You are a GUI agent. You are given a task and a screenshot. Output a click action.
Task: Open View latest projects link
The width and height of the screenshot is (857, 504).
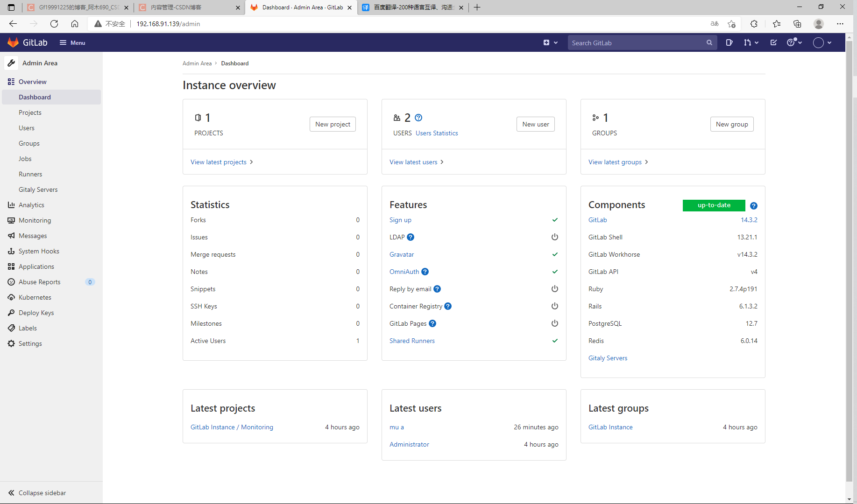(222, 162)
